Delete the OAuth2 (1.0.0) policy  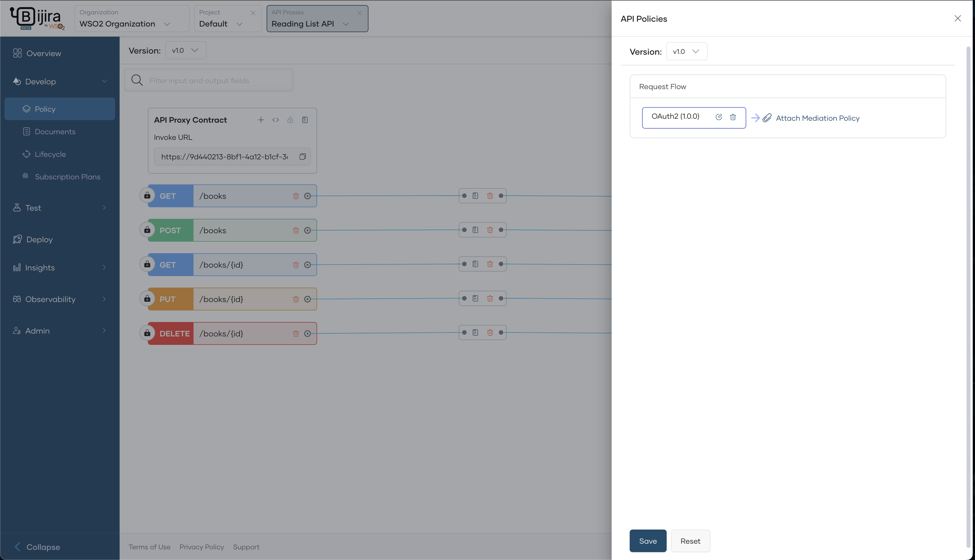coord(733,117)
